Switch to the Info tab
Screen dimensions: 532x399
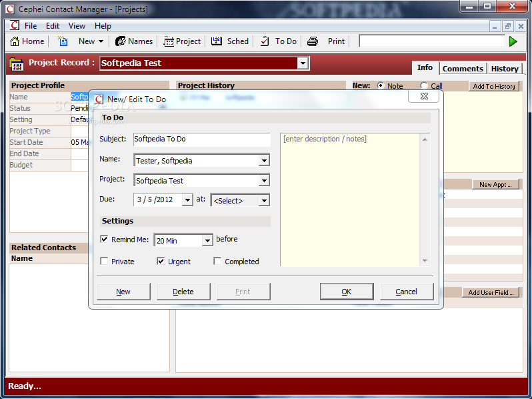click(x=425, y=67)
